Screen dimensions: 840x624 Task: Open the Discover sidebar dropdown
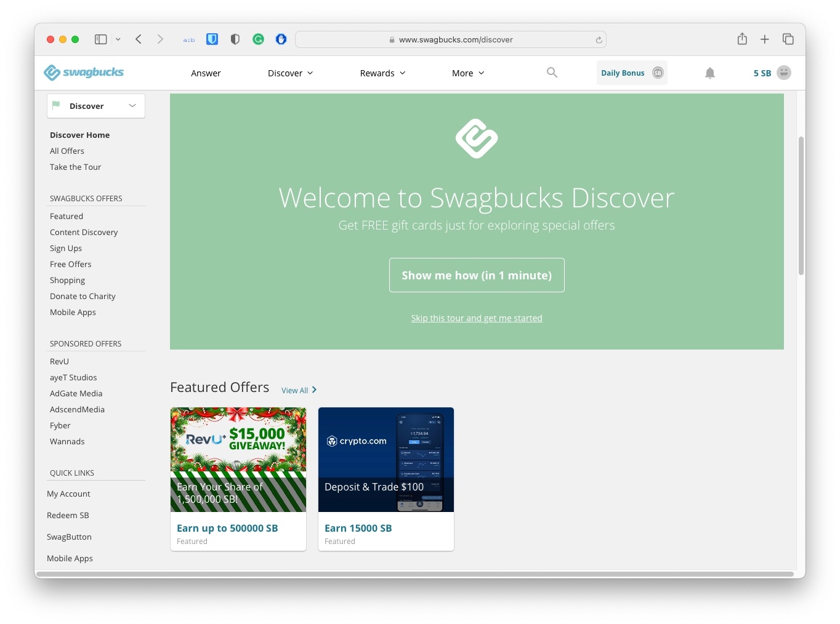coord(96,106)
